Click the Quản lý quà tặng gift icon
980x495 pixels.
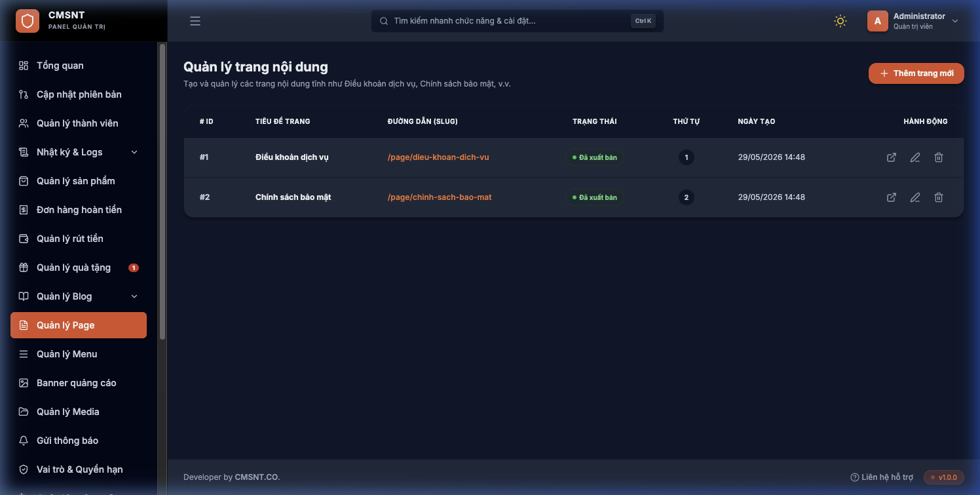[x=24, y=267]
